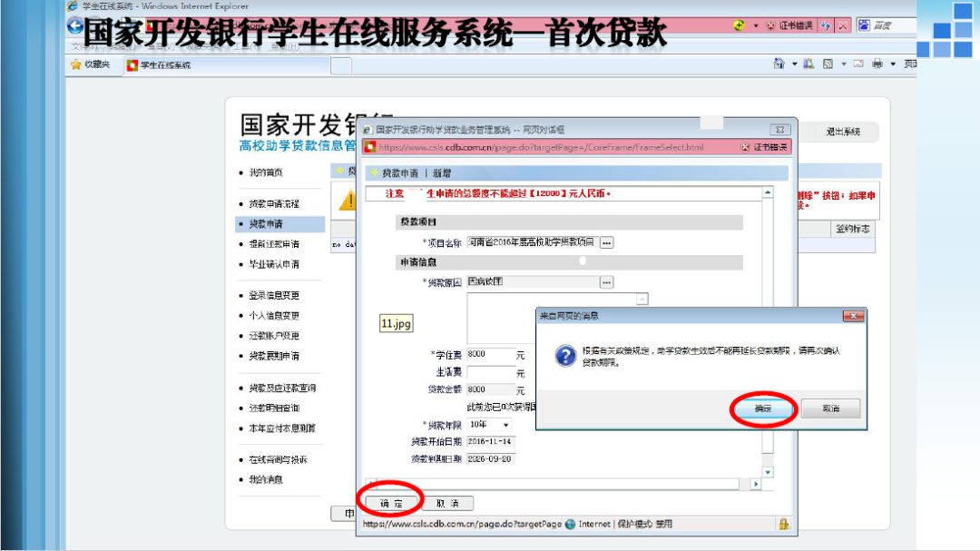Click the dialog address bar site icon
Screen dimensions: 980x551
(370, 147)
